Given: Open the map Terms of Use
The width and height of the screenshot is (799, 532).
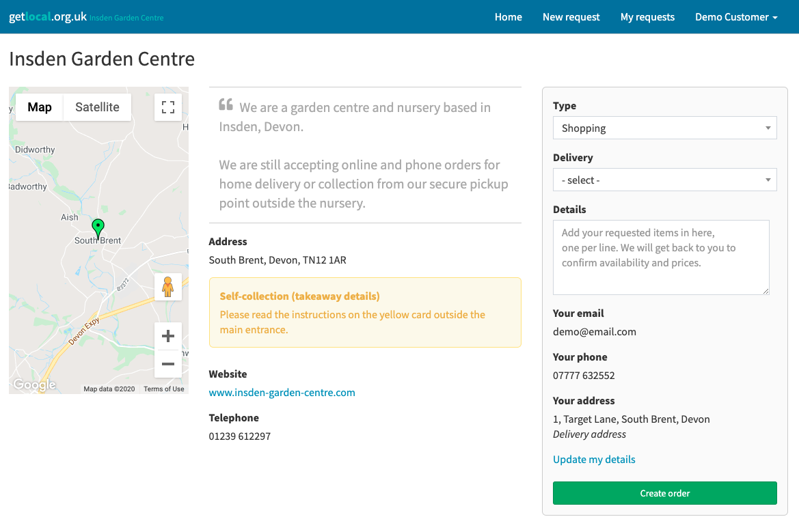Looking at the screenshot, I should click(163, 389).
